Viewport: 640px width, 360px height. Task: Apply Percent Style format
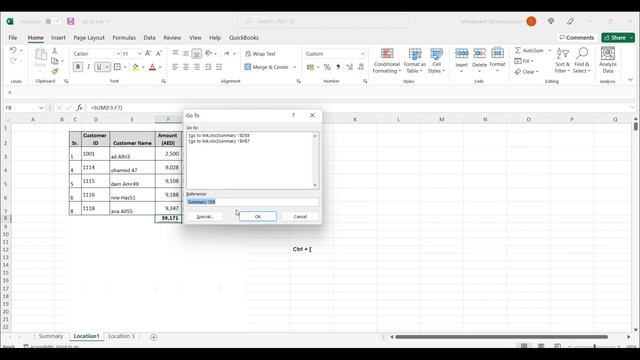(327, 67)
